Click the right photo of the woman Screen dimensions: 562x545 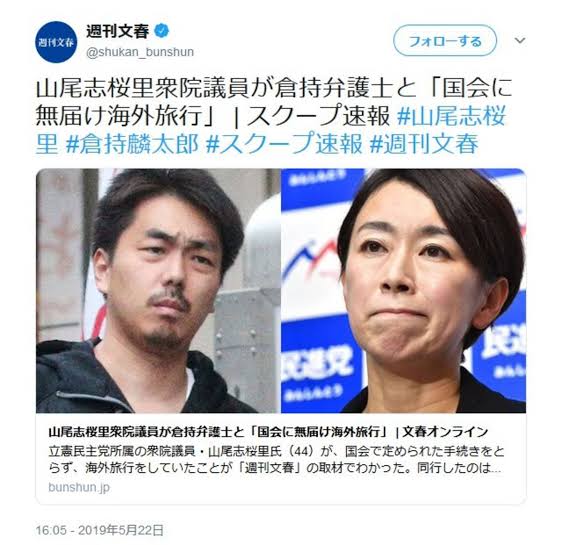404,291
